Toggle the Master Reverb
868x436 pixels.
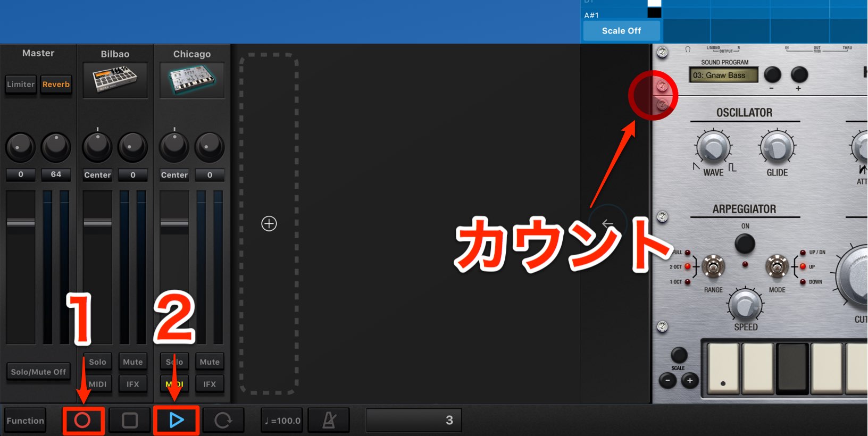tap(56, 85)
